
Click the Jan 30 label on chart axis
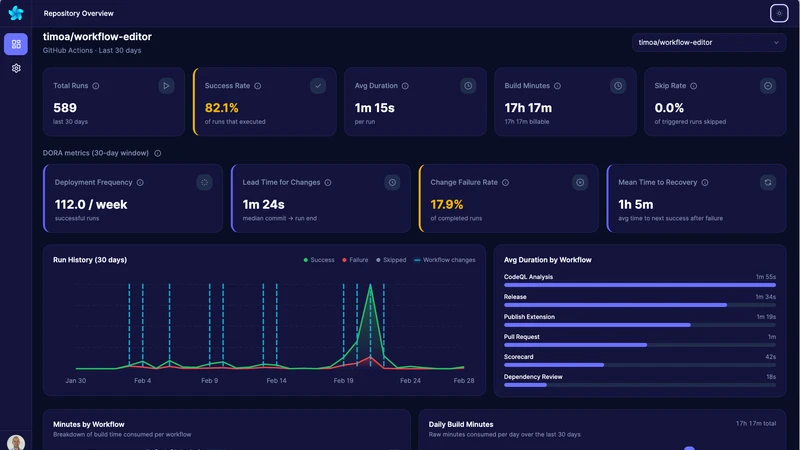coord(76,381)
